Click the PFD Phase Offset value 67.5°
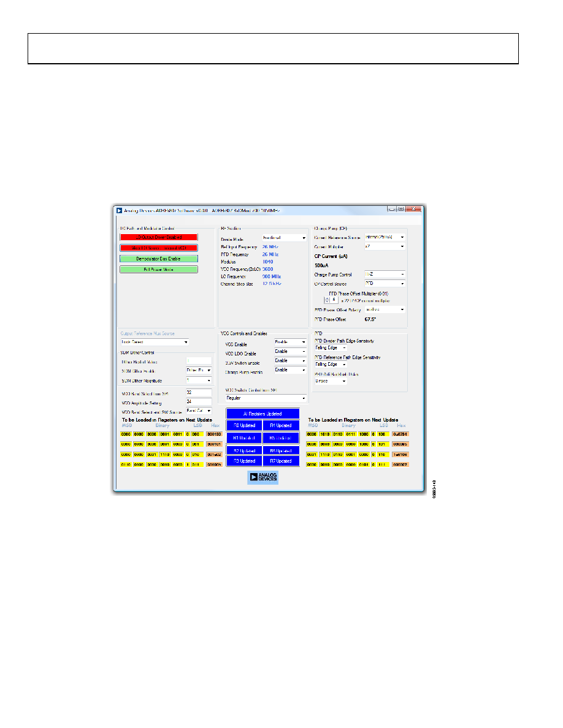Image resolution: width=563 pixels, height=728 pixels. click(370, 319)
